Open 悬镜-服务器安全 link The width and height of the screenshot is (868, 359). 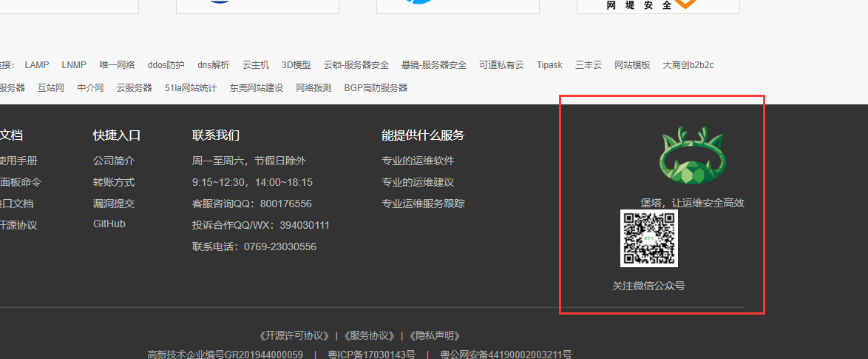coord(434,65)
